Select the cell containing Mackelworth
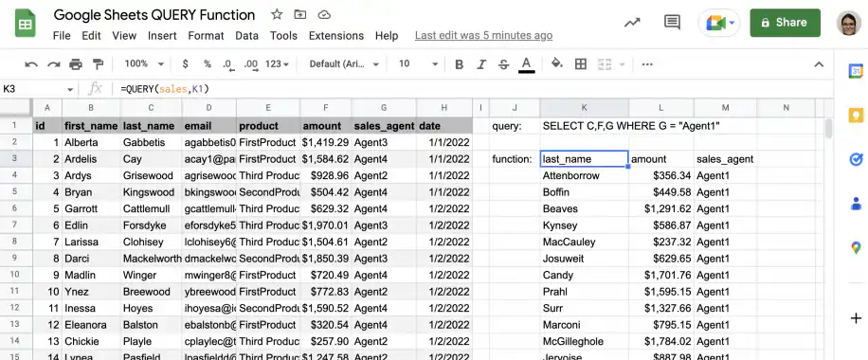The width and height of the screenshot is (868, 360). point(151,259)
